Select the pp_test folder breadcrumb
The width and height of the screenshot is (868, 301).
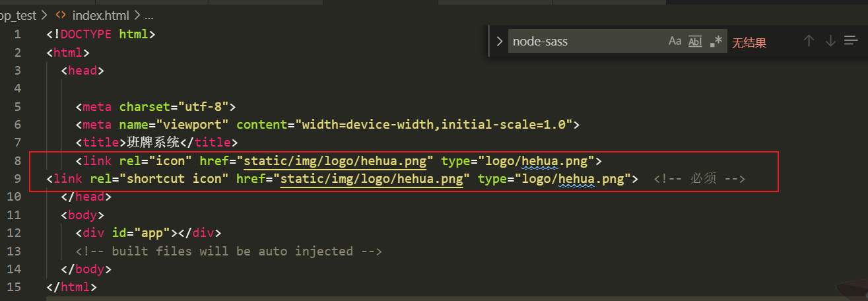pyautogui.click(x=18, y=15)
